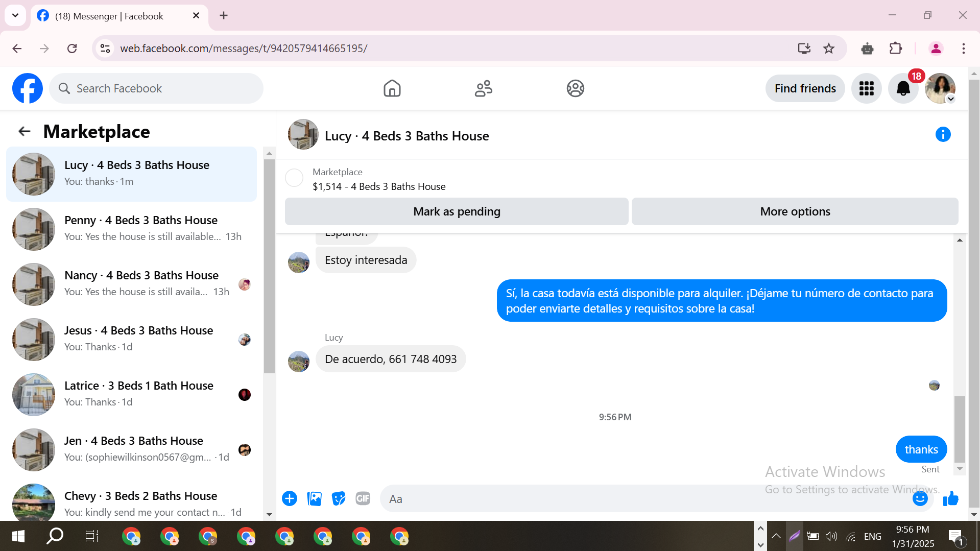Go back in browser history
980x551 pixels.
(17, 49)
